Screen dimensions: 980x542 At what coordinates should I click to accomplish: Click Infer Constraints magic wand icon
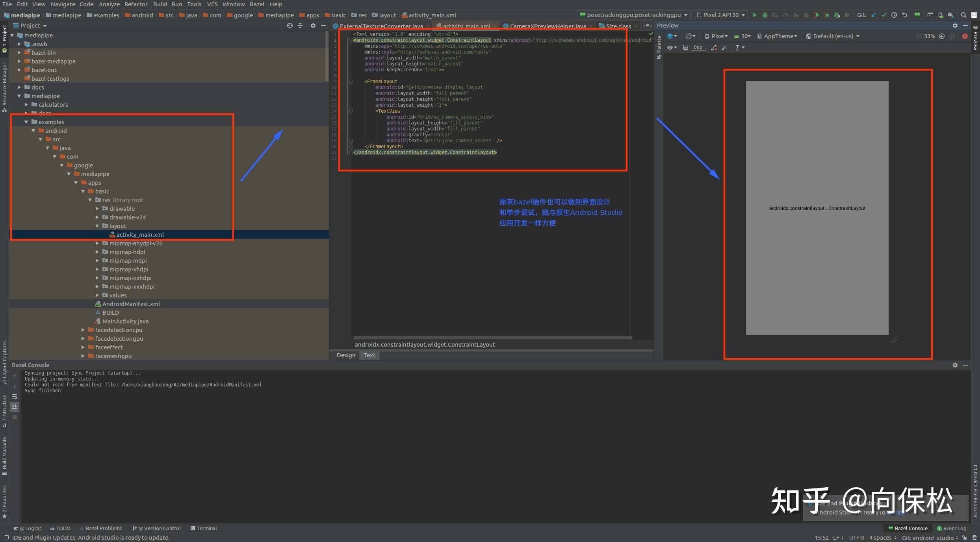(724, 48)
